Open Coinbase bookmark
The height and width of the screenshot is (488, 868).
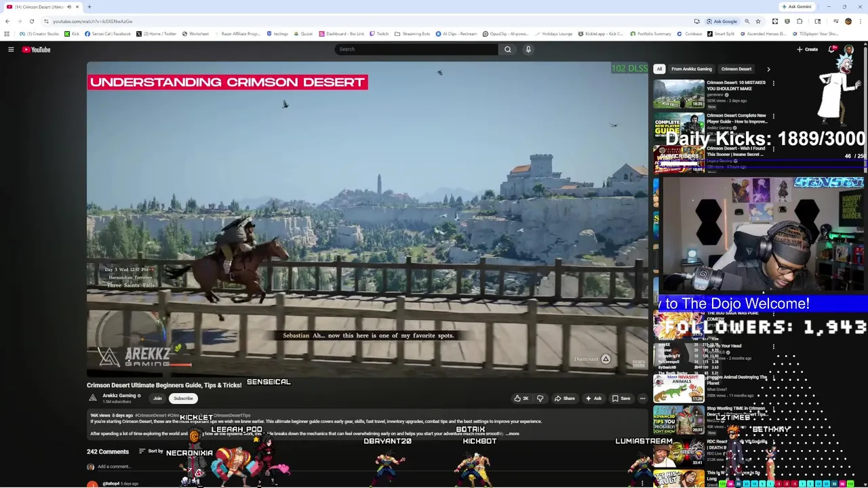689,34
